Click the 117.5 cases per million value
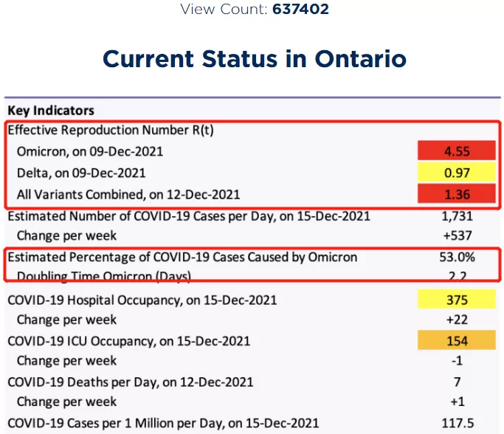504x434 pixels. pyautogui.click(x=458, y=423)
